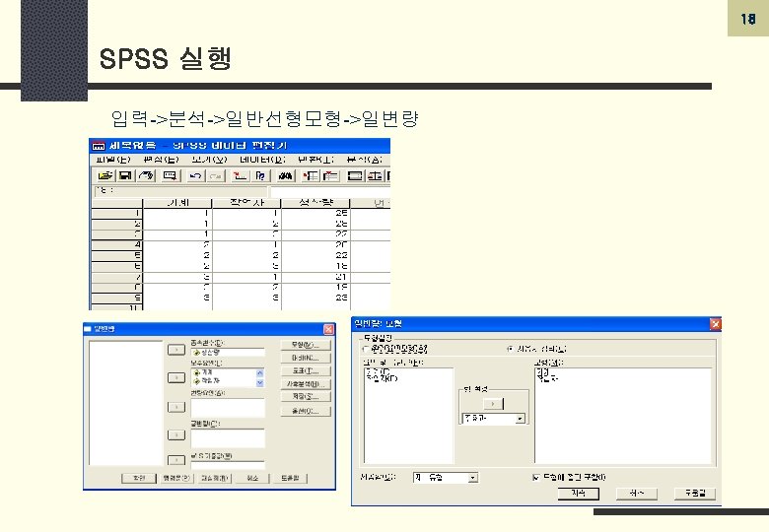Click the Print toolbar icon
This screenshot has height=532, width=769.
[x=146, y=175]
